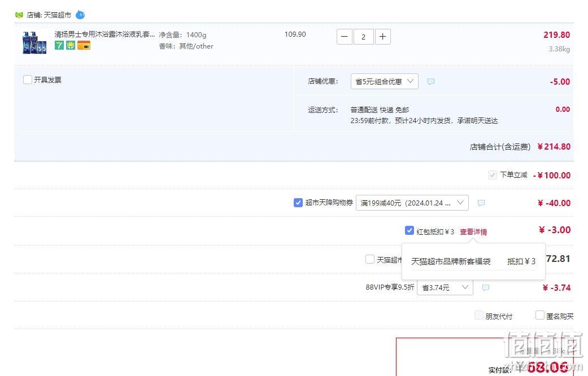This screenshot has width=588, height=376.
Task: Open the 省5元:组合优惠 store discount dropdown
Action: coord(385,81)
